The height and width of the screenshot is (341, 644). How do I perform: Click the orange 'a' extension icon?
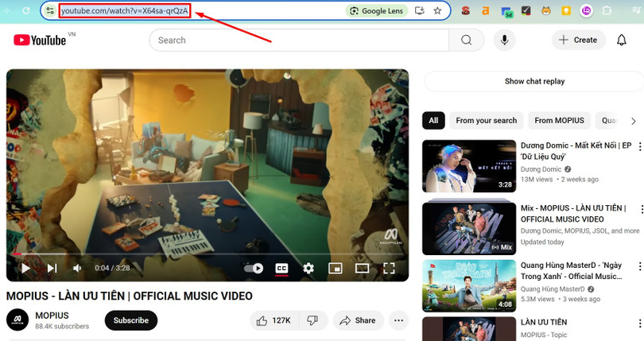click(x=486, y=11)
